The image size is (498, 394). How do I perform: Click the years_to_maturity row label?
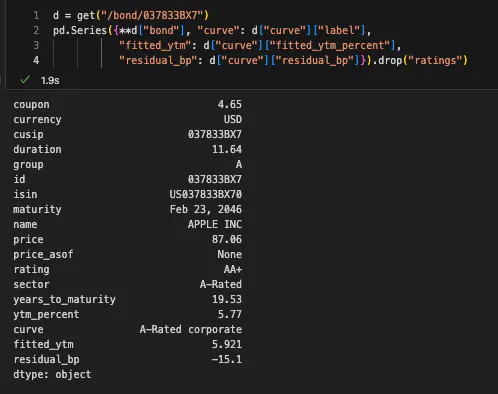tap(64, 300)
